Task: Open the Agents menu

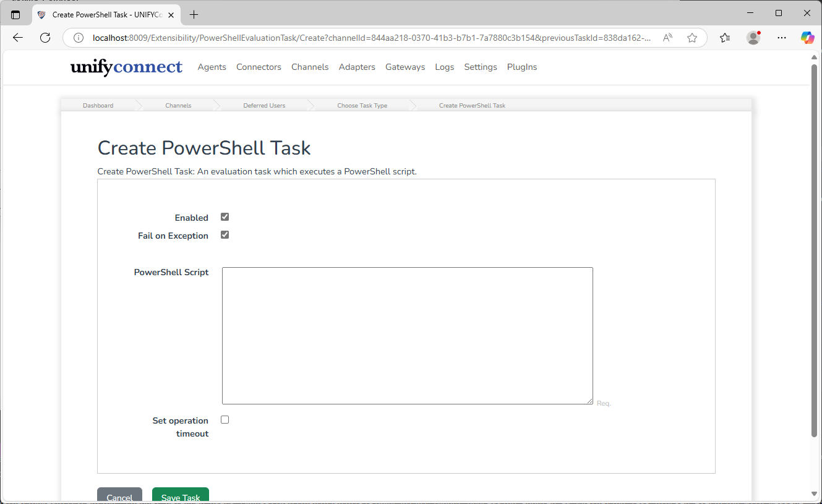Action: pyautogui.click(x=212, y=67)
